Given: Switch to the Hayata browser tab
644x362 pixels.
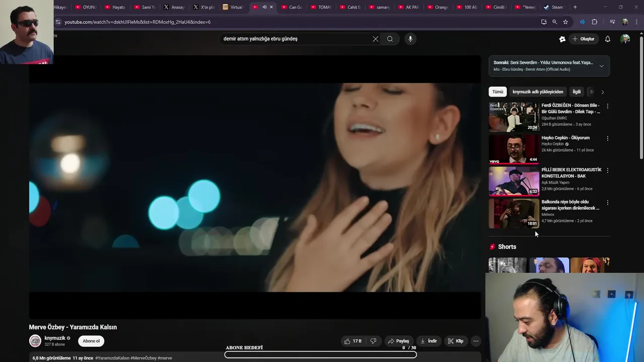Looking at the screenshot, I should (x=114, y=7).
